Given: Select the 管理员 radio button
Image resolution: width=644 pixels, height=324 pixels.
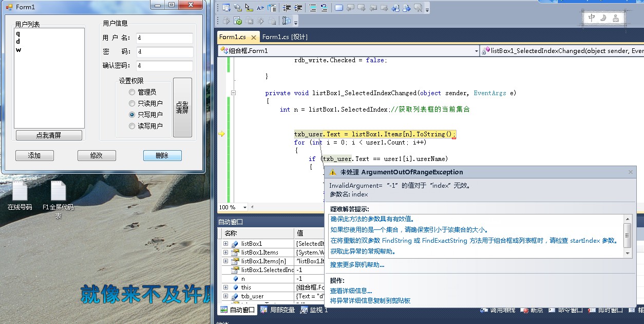Looking at the screenshot, I should [132, 93].
